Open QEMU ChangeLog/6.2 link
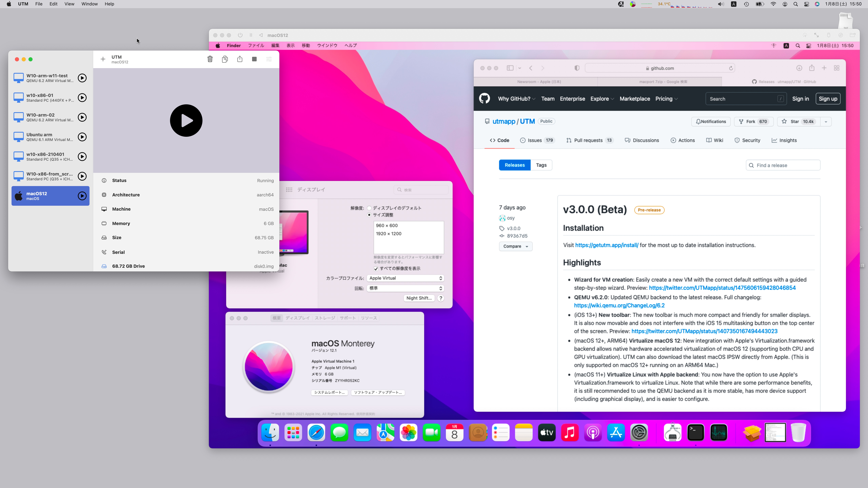This screenshot has height=488, width=868. (x=619, y=306)
